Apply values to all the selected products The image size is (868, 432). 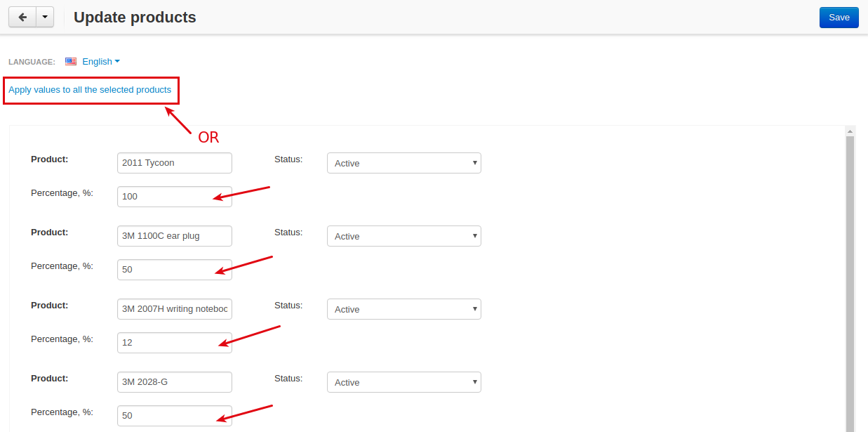(90, 90)
